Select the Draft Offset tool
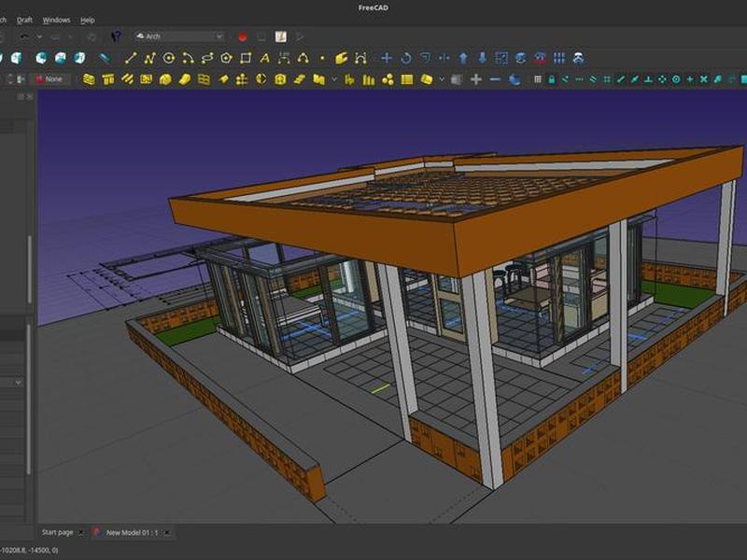Viewport: 747px width, 560px height. [425, 58]
